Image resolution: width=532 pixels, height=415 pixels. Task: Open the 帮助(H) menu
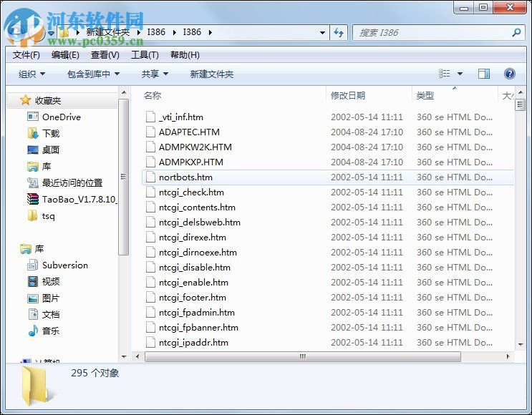point(185,55)
